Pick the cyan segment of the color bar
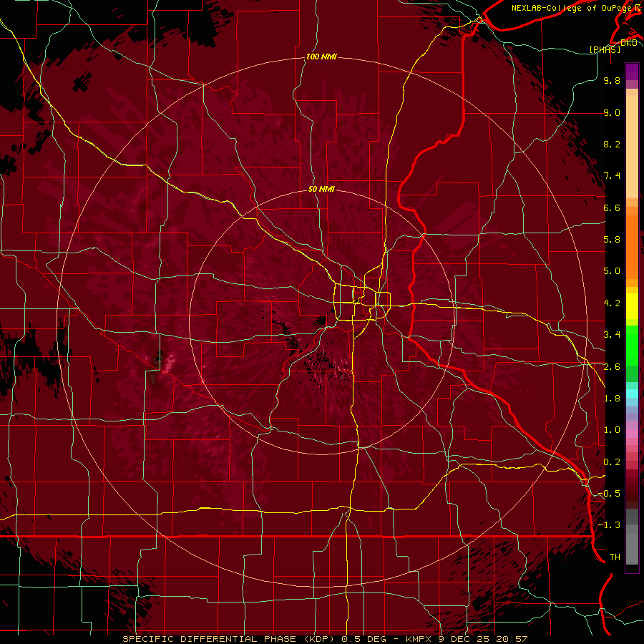The height and width of the screenshot is (644, 644). click(632, 394)
